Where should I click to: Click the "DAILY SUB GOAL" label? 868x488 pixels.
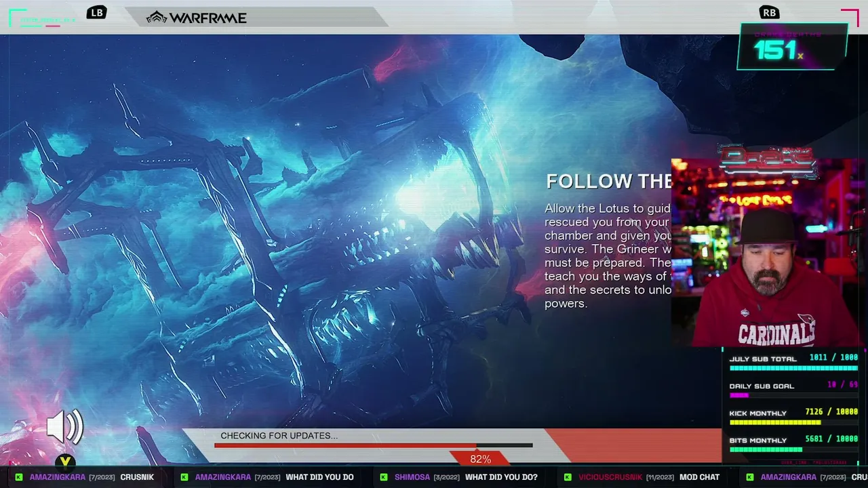762,386
